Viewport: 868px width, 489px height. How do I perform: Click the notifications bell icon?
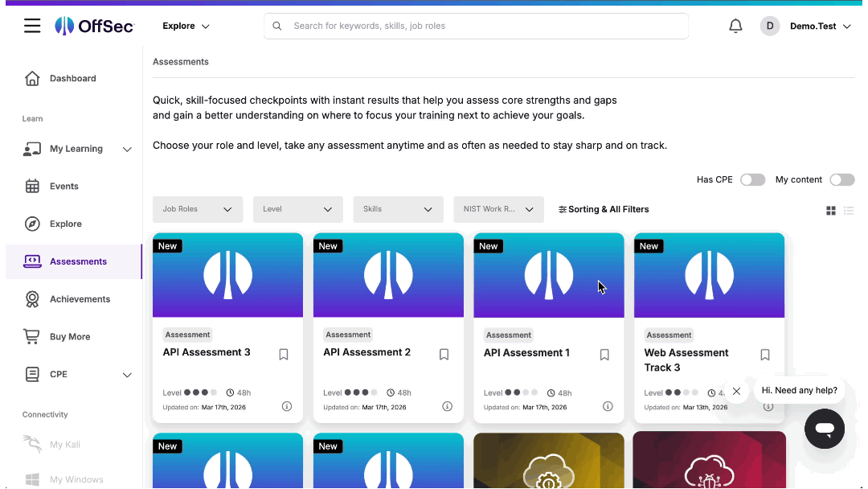click(x=735, y=26)
